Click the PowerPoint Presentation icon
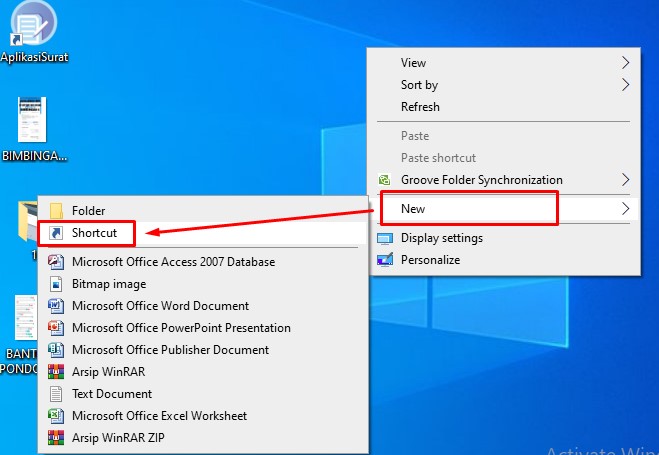Screen dimensions: 659x455 click(56, 328)
